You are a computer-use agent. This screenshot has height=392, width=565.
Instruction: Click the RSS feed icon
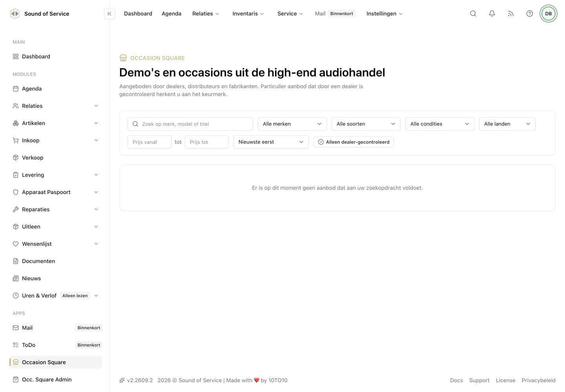(511, 14)
